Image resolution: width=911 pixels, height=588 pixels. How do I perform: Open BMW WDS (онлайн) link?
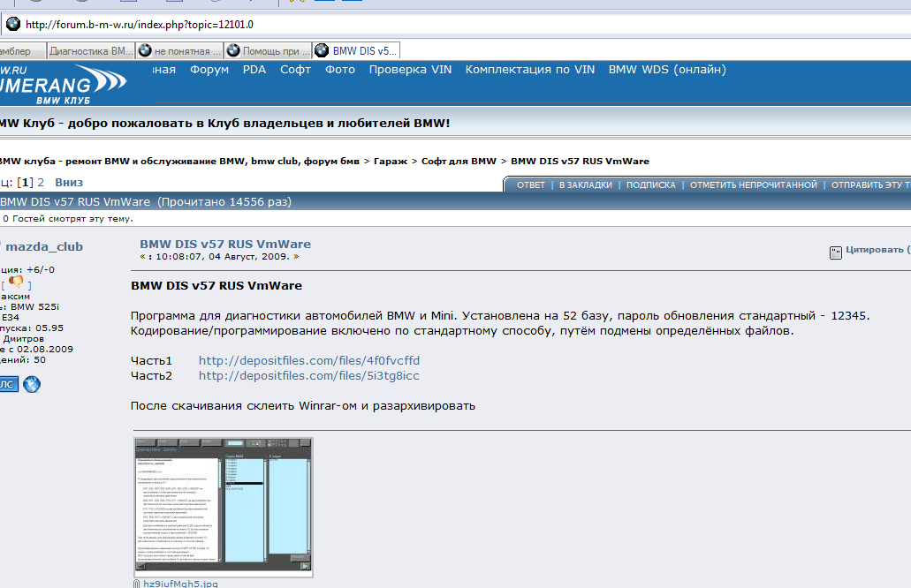pos(667,70)
